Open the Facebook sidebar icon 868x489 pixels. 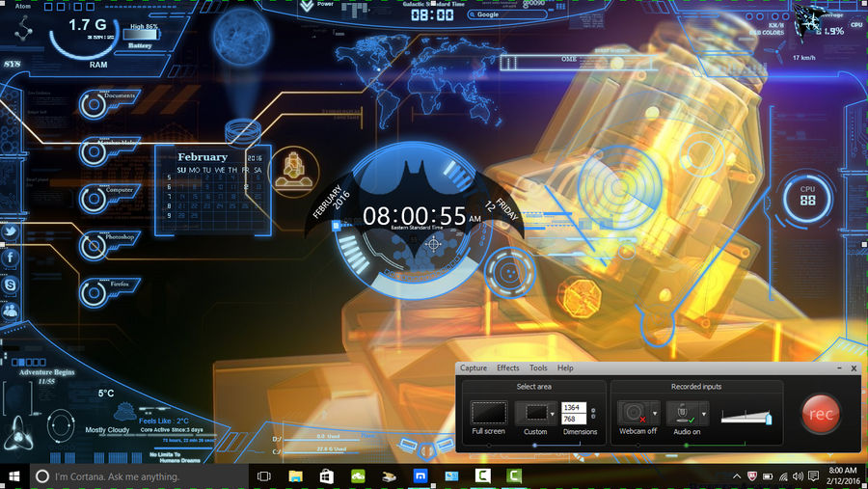pyautogui.click(x=10, y=258)
